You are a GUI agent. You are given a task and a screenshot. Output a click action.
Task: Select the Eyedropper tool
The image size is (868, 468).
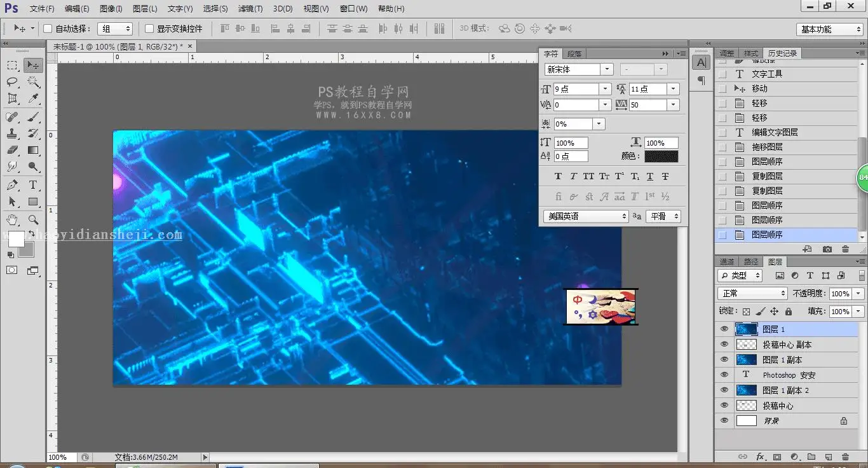pos(33,99)
